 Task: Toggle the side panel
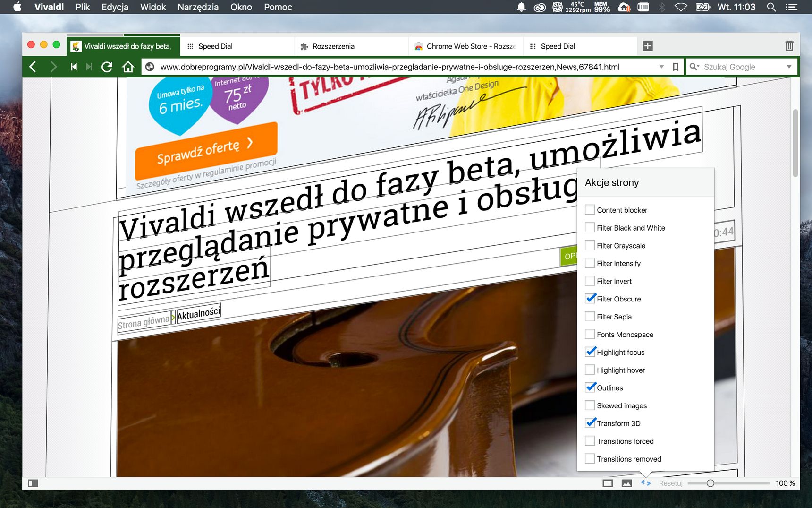point(33,483)
